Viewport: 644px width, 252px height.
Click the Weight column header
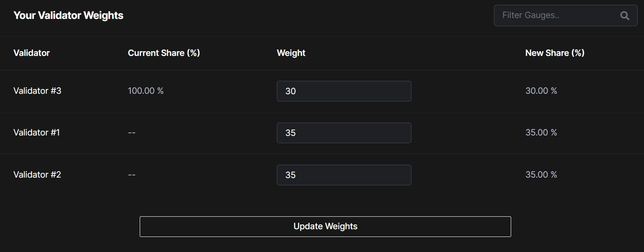tap(291, 53)
